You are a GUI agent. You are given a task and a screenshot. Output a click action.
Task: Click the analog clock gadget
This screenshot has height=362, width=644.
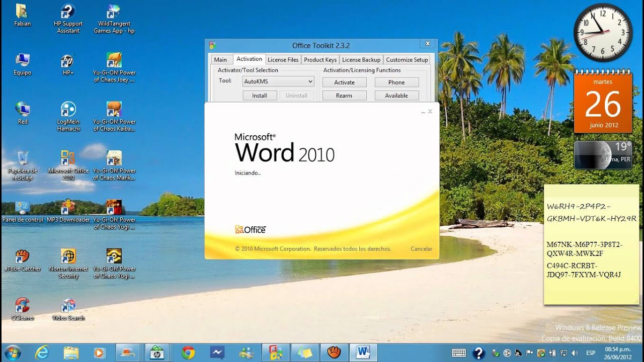(603, 33)
